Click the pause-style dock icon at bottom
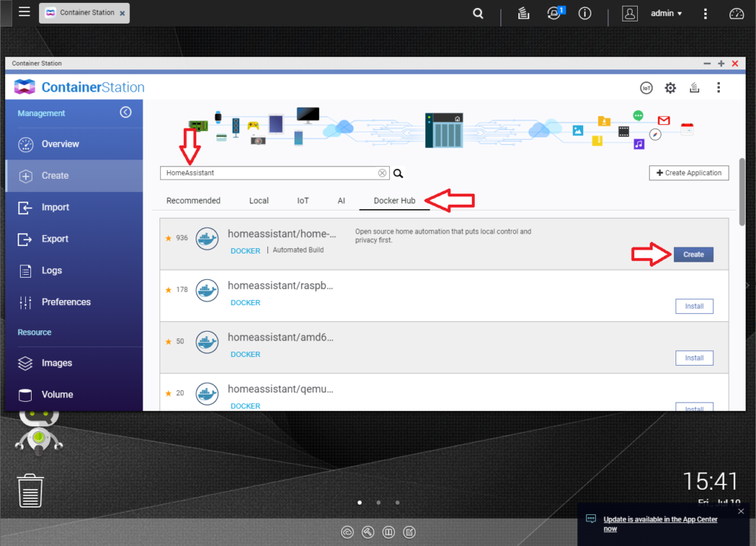756x546 pixels. pyautogui.click(x=388, y=532)
